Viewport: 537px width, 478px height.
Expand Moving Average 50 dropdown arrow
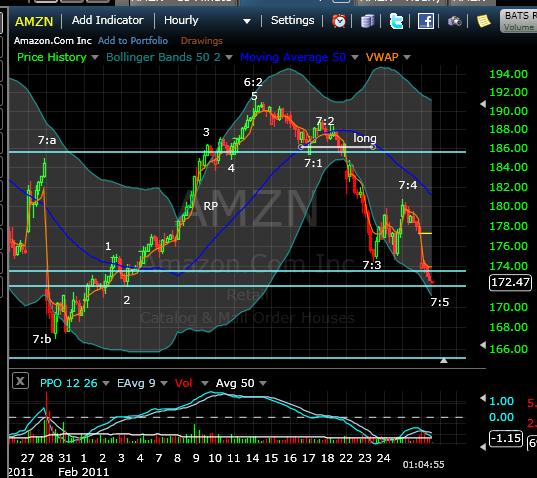pyautogui.click(x=355, y=58)
